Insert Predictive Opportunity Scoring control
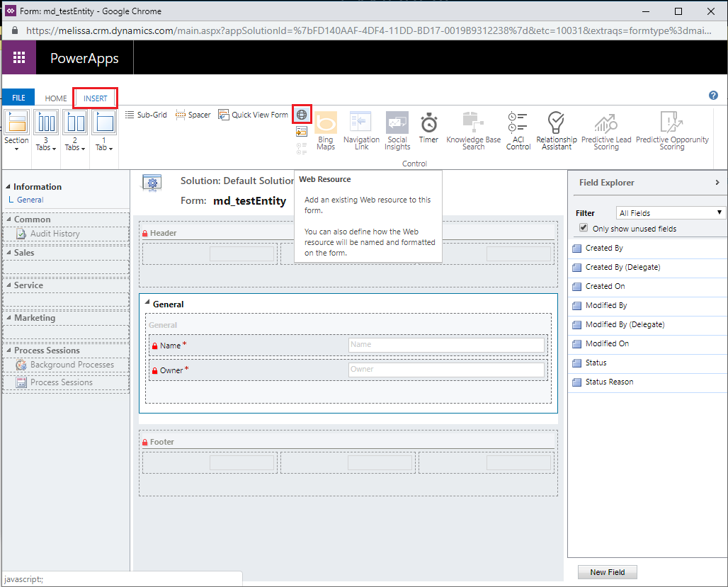The image size is (728, 587). coord(672,130)
